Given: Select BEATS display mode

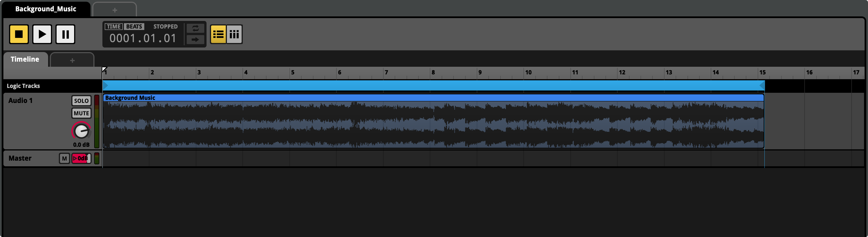Looking at the screenshot, I should click(134, 27).
